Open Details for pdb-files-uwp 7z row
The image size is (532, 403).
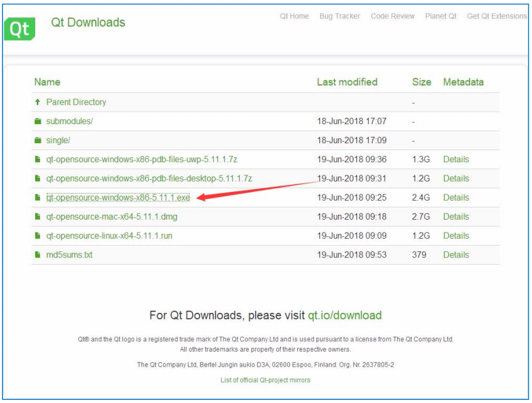point(456,159)
